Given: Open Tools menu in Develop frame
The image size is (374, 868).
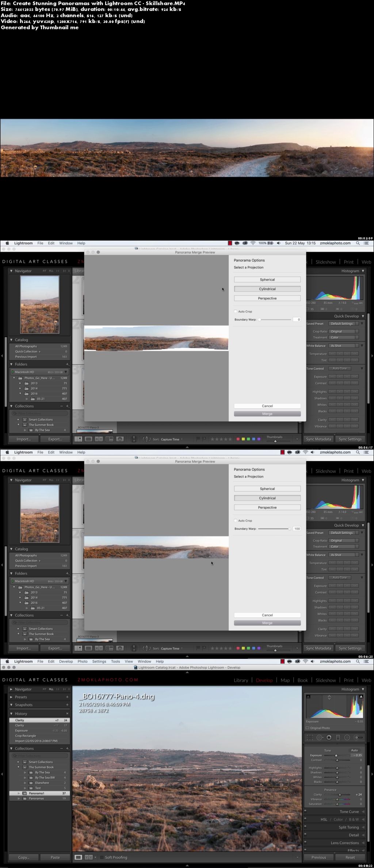Looking at the screenshot, I should coord(115,661).
